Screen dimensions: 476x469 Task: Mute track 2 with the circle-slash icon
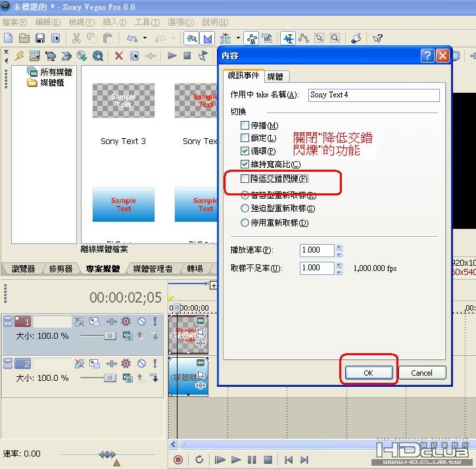point(141,363)
